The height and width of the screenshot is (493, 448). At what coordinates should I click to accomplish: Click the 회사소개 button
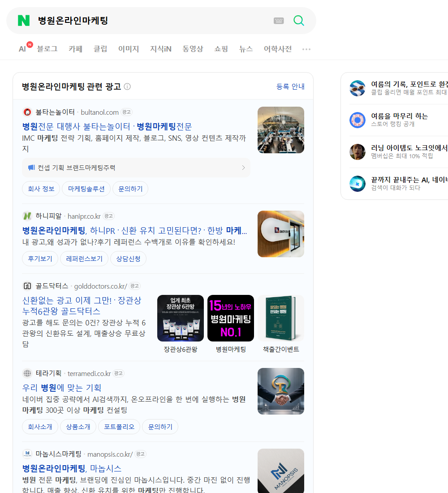40,427
